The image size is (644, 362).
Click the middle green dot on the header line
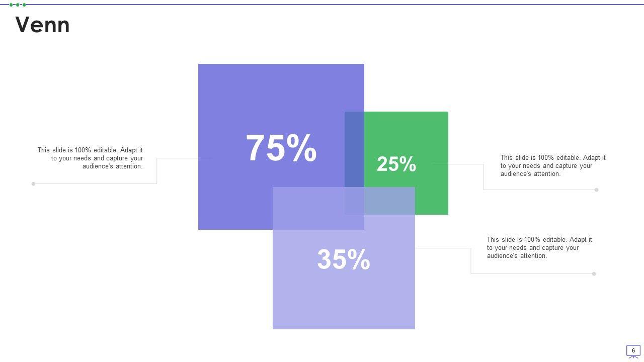coord(18,5)
